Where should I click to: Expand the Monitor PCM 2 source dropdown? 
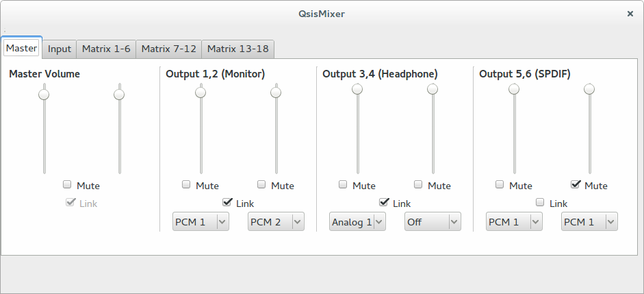pos(275,221)
